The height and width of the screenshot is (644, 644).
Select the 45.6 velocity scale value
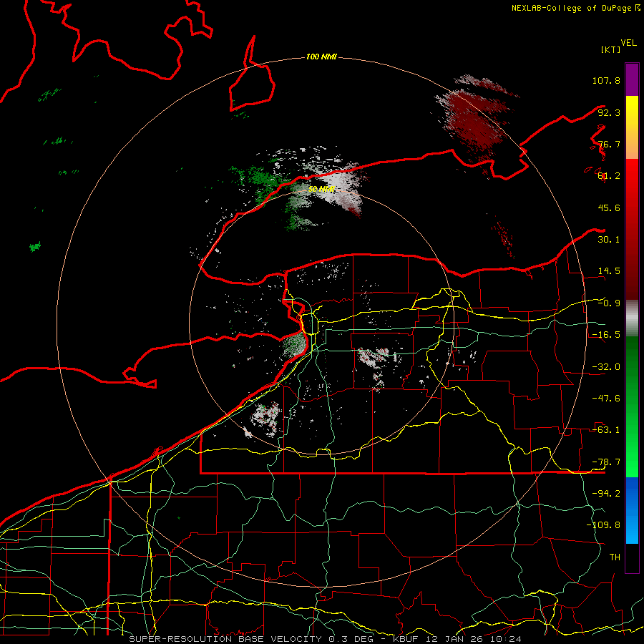(609, 208)
